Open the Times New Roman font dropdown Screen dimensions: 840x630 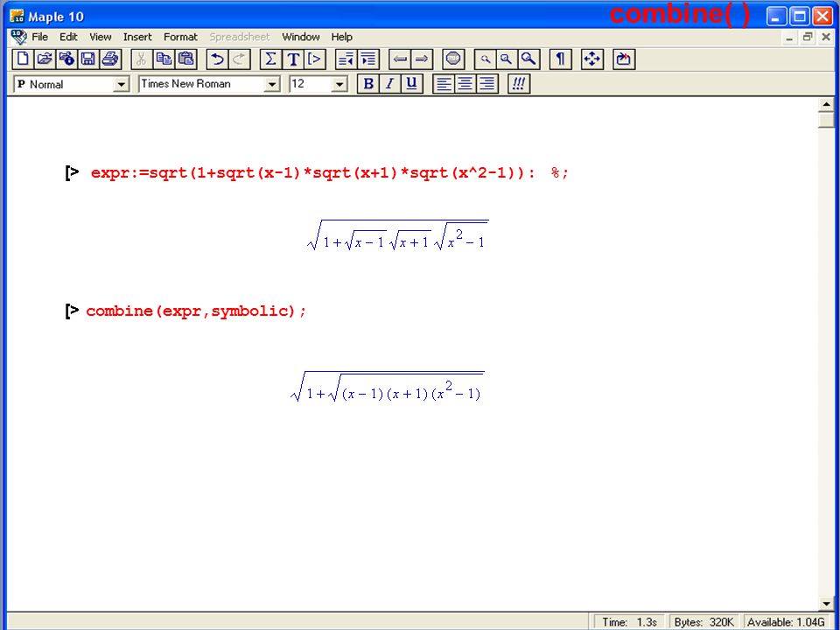pos(272,85)
